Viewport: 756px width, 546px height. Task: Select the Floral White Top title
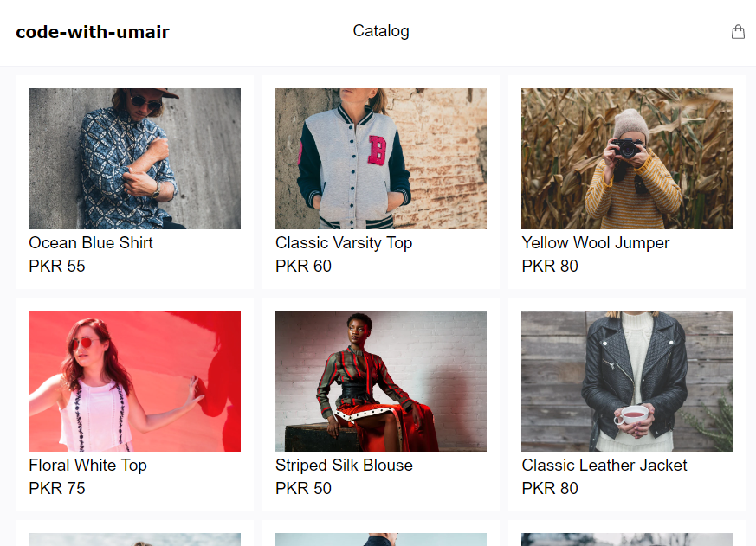tap(87, 466)
